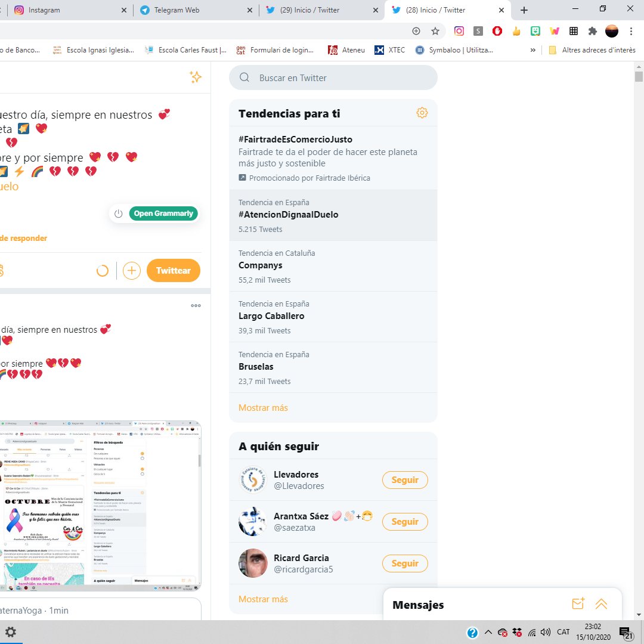Expand the hidden bookmarks chevron
644x644 pixels.
(x=533, y=50)
